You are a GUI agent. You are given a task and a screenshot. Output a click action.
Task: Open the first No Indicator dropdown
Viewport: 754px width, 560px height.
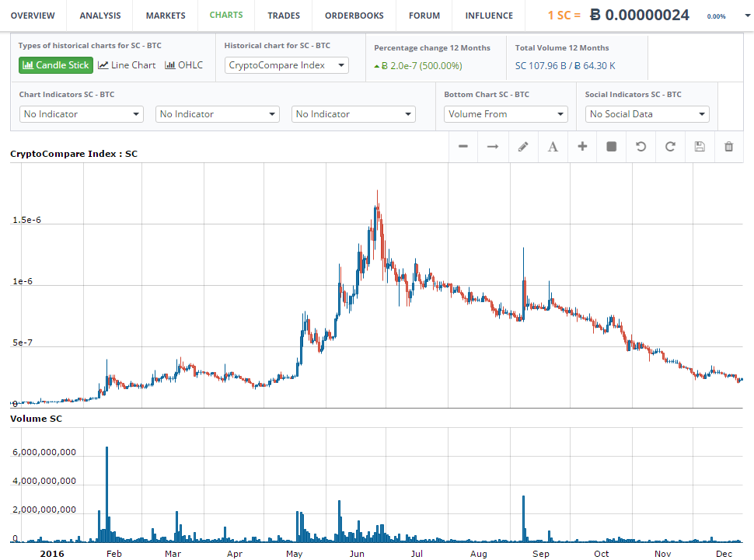[82, 114]
